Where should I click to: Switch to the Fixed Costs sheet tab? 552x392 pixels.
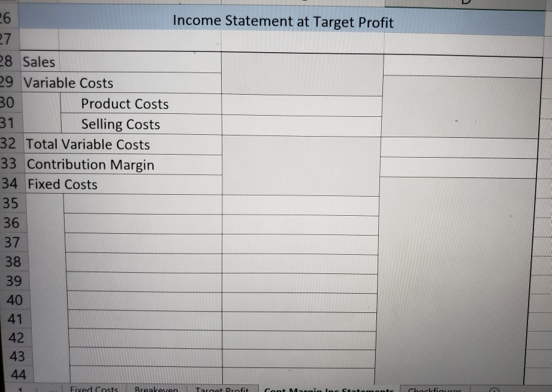pos(93,389)
